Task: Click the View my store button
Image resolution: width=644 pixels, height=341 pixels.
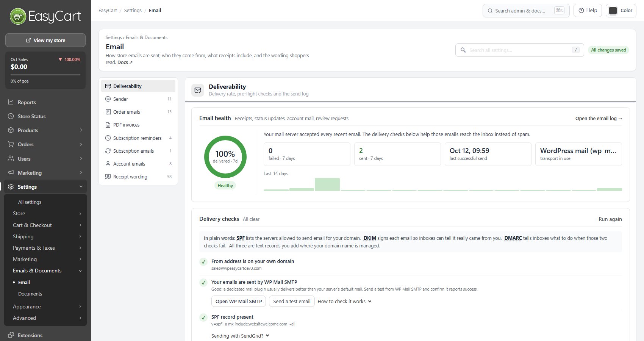Action: (45, 40)
